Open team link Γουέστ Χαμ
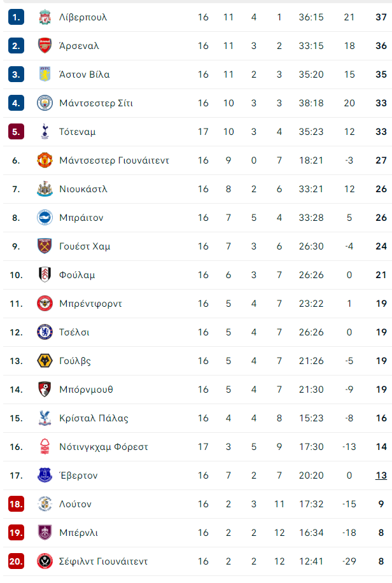 [x=85, y=246]
